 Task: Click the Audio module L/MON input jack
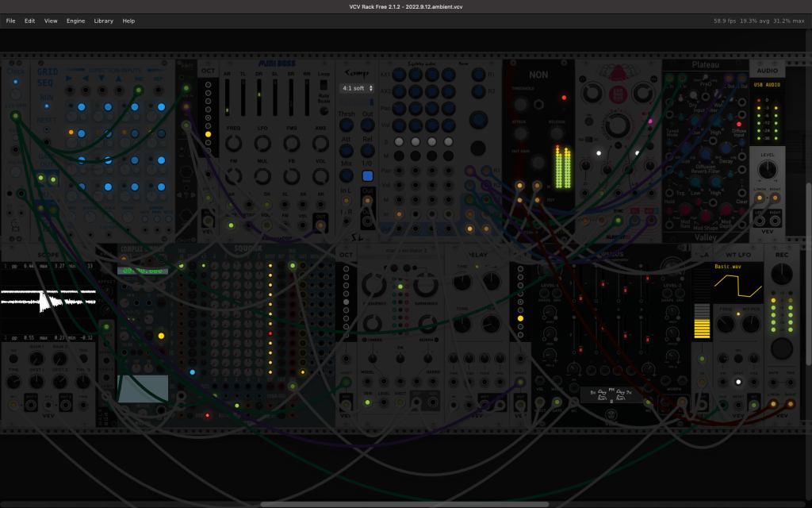click(x=759, y=198)
